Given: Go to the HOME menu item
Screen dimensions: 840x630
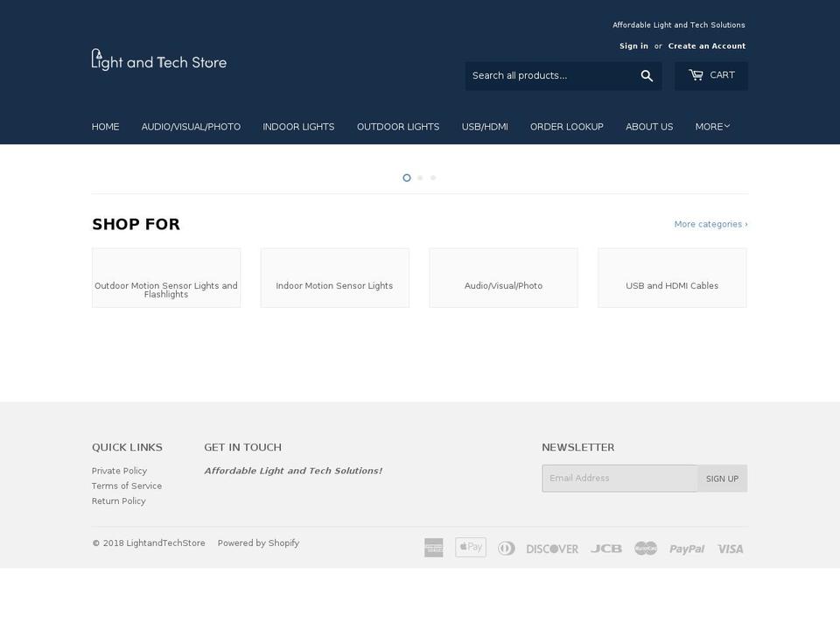Looking at the screenshot, I should [x=106, y=127].
